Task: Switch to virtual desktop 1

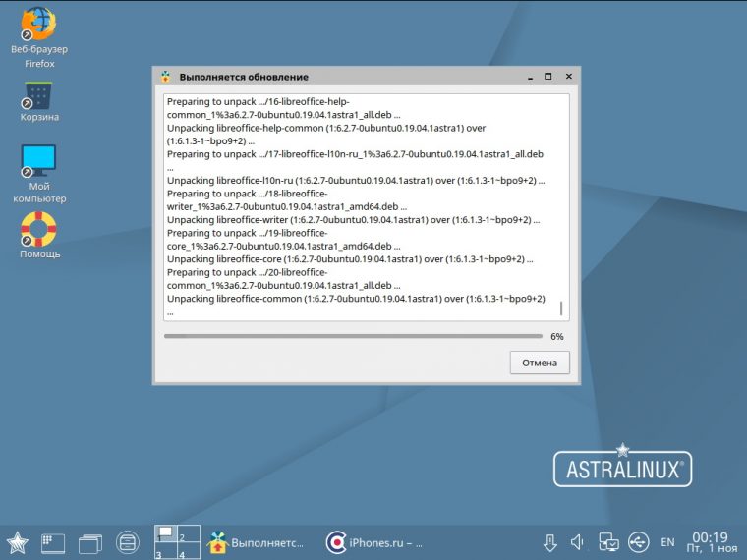Action: point(165,532)
